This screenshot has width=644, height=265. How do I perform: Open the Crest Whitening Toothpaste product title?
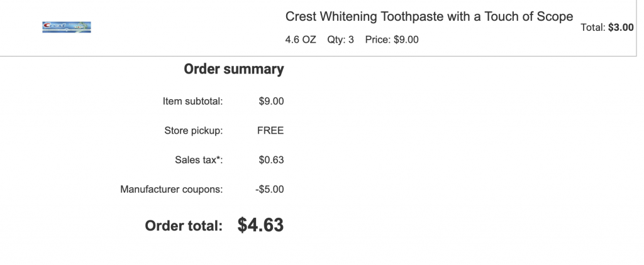click(429, 17)
